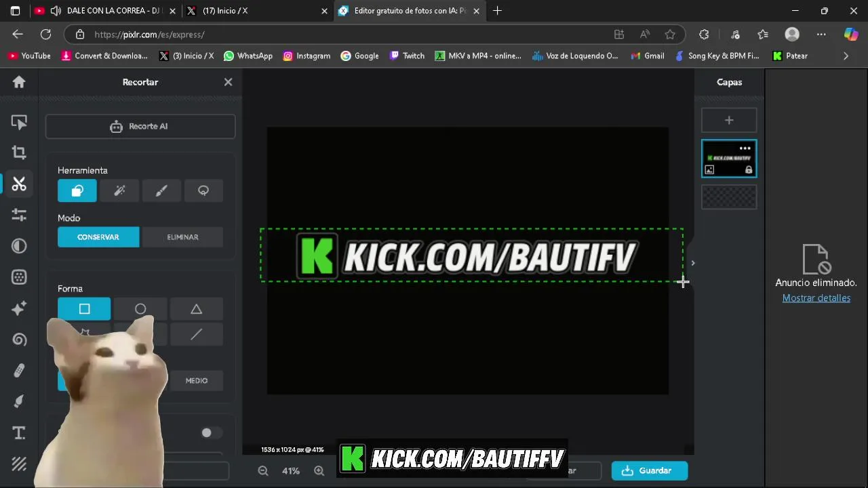The image size is (868, 488).
Task: Open the Instagram bookmark
Action: 307,56
